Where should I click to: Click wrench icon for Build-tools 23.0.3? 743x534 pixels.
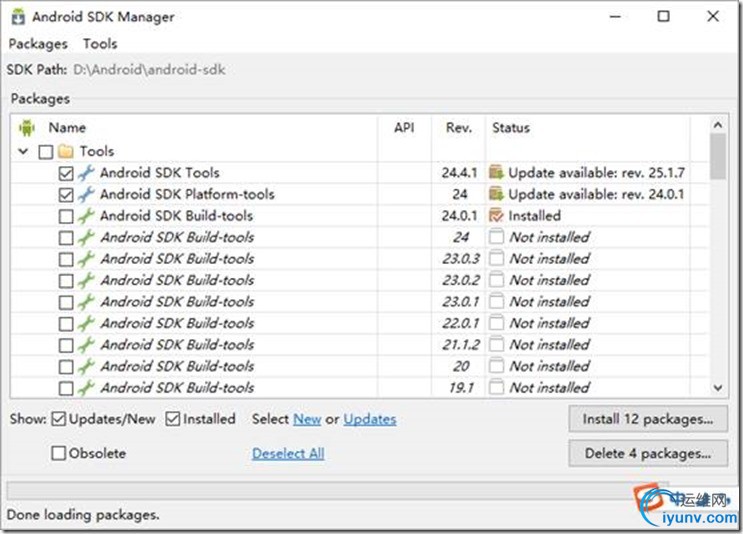tap(86, 259)
